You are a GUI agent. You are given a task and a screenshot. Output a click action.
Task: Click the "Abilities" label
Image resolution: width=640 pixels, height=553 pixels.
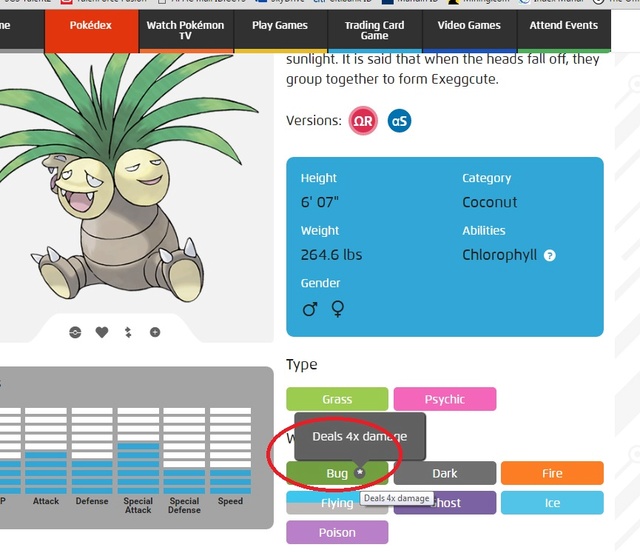coord(484,231)
